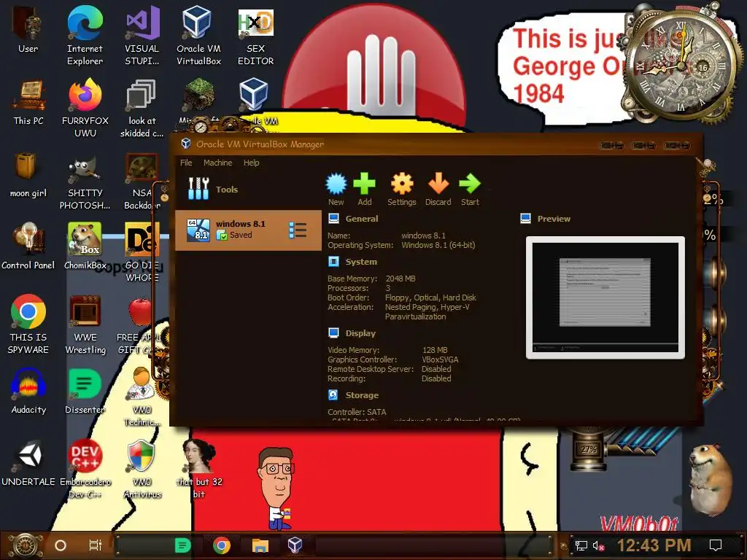Open the notification center icon
Screen dimensions: 747x560
716,545
